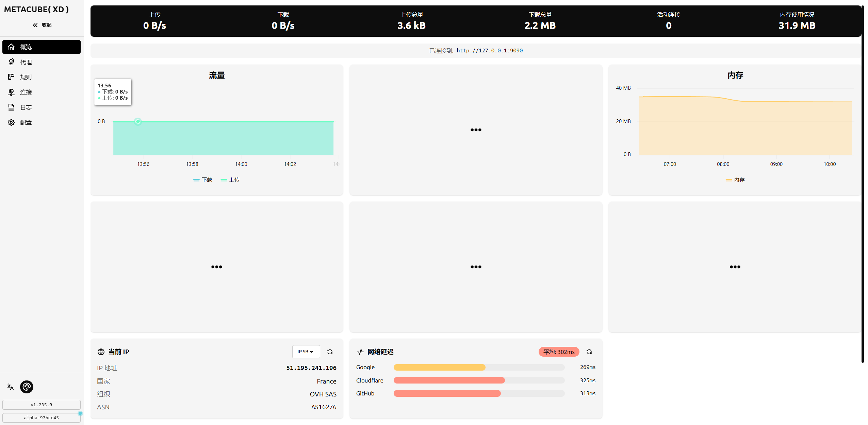868x425 pixels.
Task: Expand the IP.SB provider dropdown
Action: [x=306, y=352]
